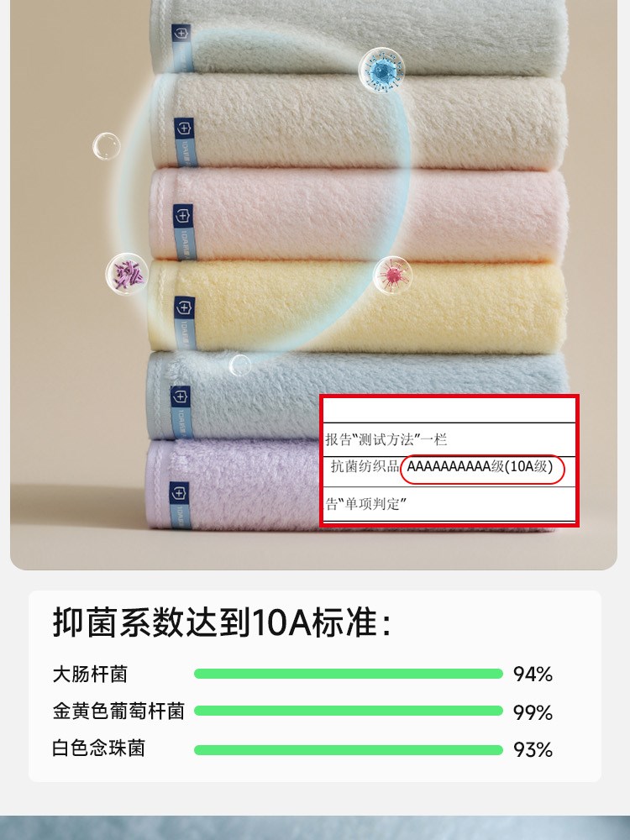The width and height of the screenshot is (630, 840).
Task: Click the 大肠杆菌 green progress bar
Action: 349,674
